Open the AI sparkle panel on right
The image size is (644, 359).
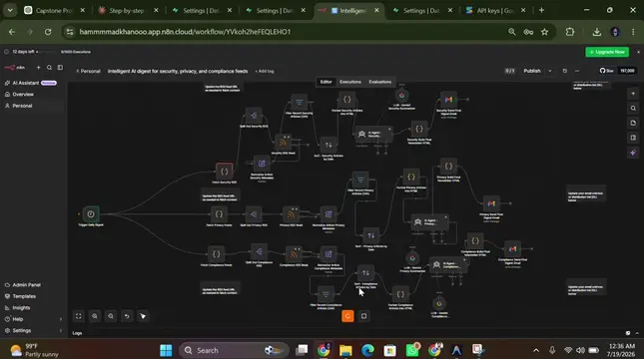click(633, 153)
